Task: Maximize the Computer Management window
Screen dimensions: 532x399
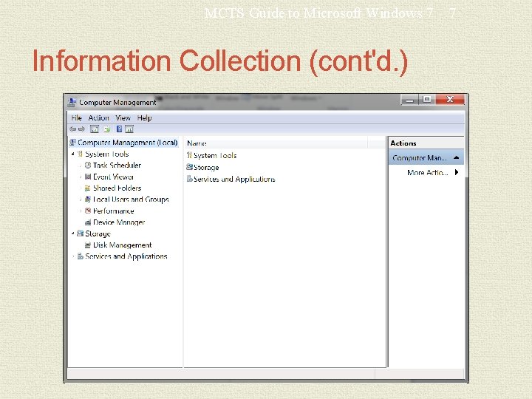Action: click(x=427, y=100)
